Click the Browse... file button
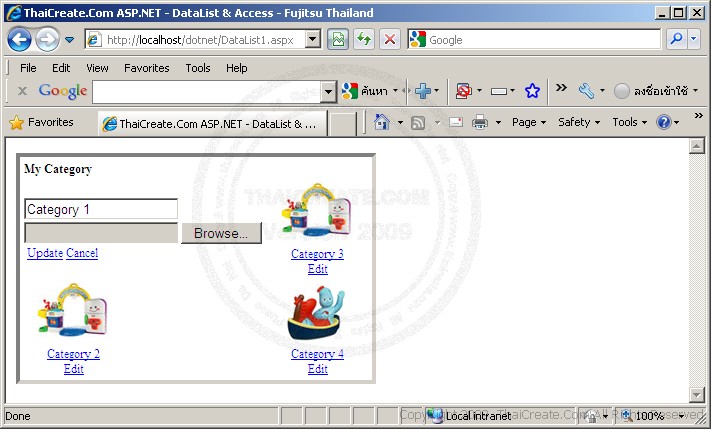The height and width of the screenshot is (429, 711). point(221,233)
